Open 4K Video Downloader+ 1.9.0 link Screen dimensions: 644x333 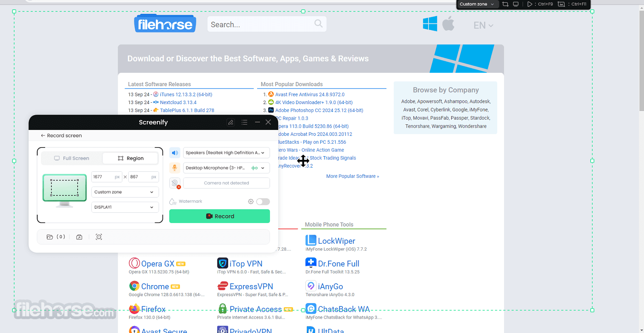(x=314, y=103)
